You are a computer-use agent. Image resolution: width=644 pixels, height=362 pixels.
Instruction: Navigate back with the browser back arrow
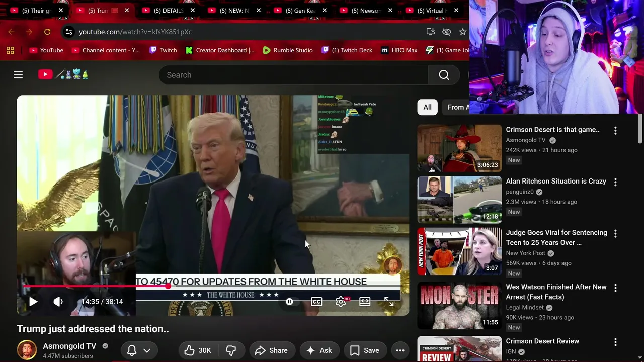(11, 32)
